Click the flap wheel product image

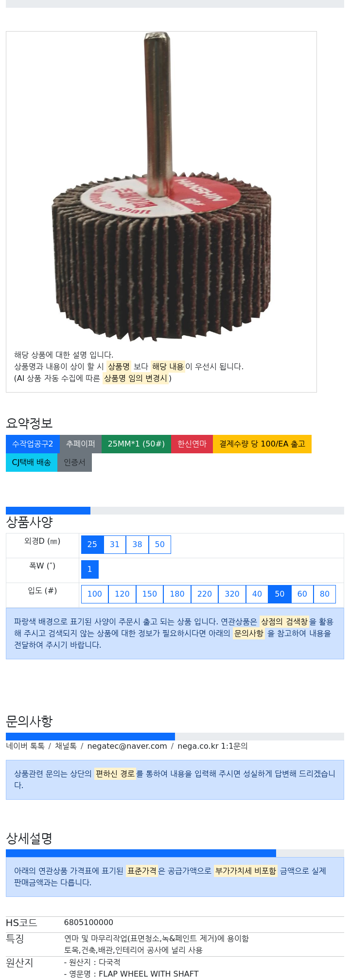(161, 187)
